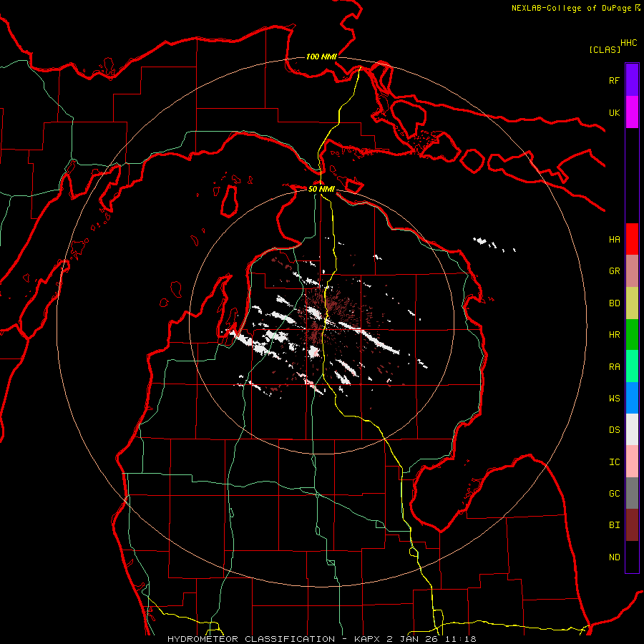Click the BD legend label
This screenshot has height=644, width=644.
pyautogui.click(x=614, y=303)
